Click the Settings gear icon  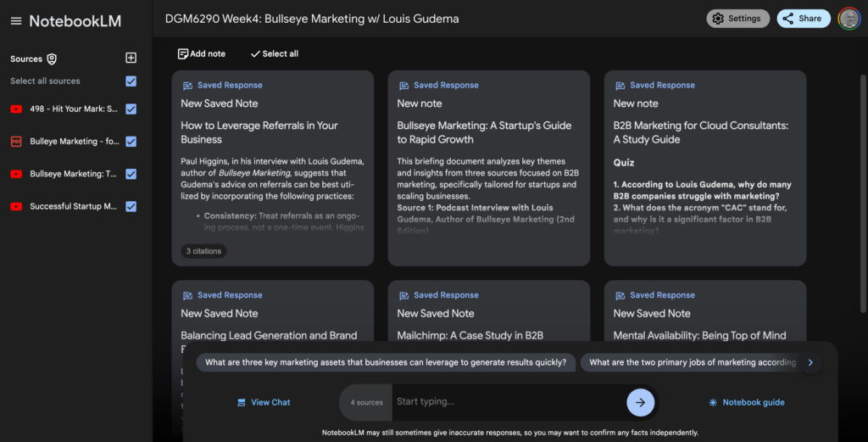coord(718,19)
